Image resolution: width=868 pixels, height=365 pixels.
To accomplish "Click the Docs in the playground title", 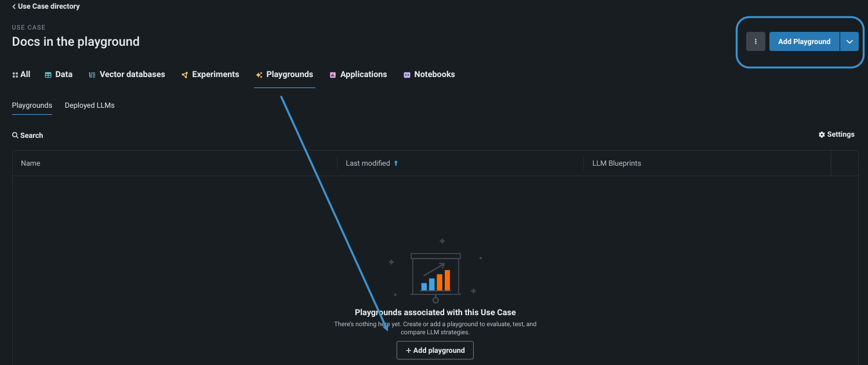I will coord(76,42).
